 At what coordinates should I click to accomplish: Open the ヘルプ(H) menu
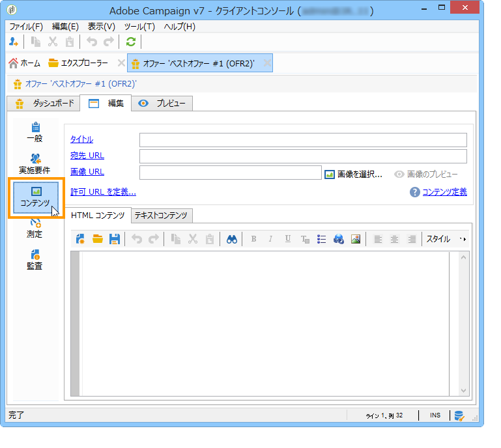pos(180,27)
